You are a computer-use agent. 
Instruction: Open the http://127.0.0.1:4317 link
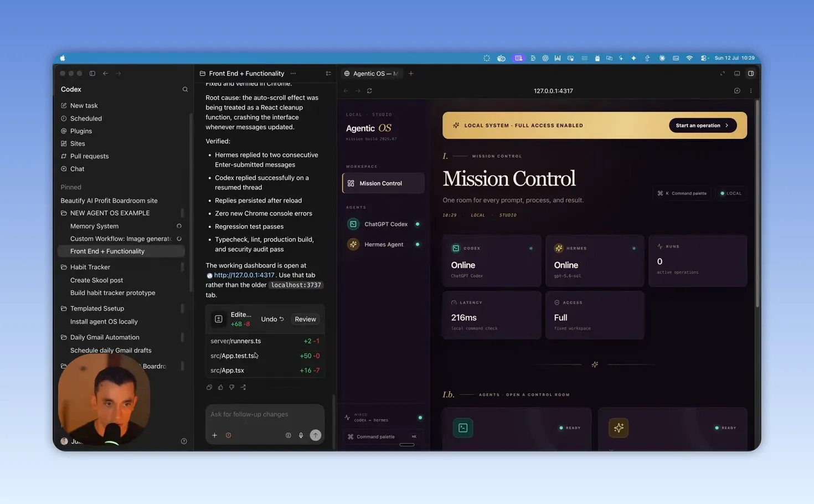tap(244, 275)
